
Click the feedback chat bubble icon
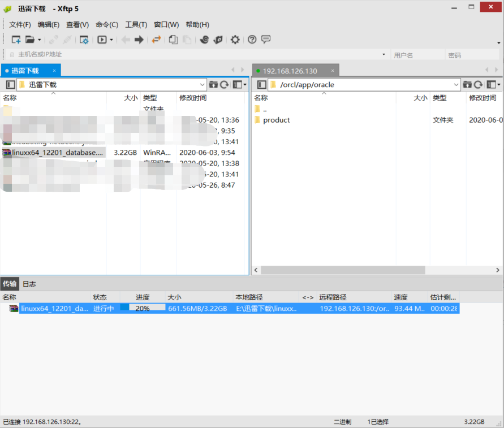[266, 40]
